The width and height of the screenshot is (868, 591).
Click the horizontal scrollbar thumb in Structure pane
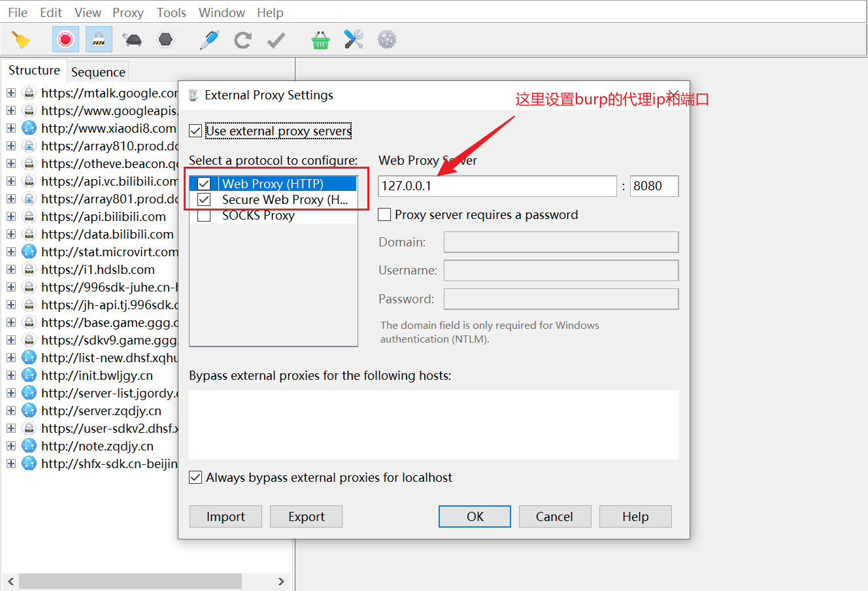pos(130,581)
